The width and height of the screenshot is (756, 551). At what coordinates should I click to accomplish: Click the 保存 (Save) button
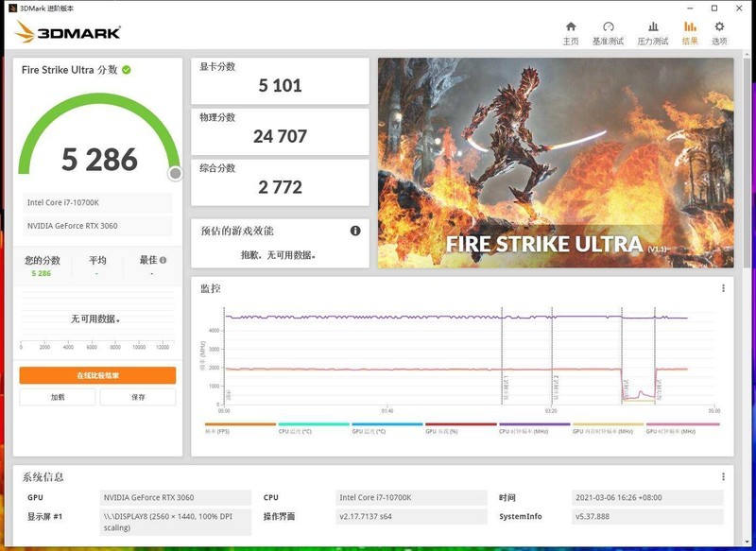[138, 398]
